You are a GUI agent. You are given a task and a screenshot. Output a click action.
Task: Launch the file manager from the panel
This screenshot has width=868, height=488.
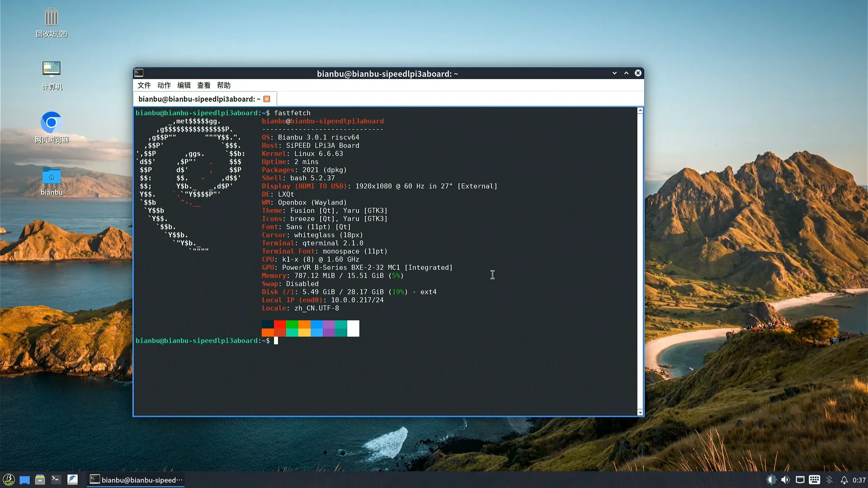click(x=40, y=480)
